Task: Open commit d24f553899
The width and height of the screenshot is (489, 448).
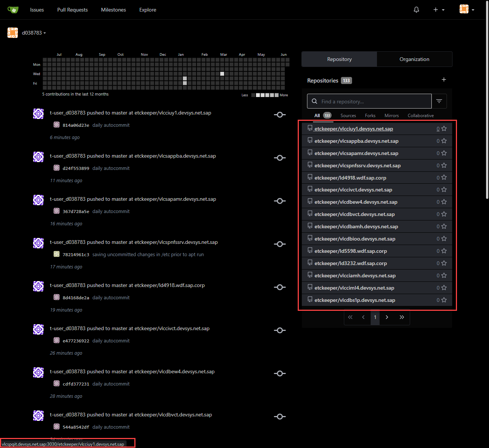Action: click(76, 168)
